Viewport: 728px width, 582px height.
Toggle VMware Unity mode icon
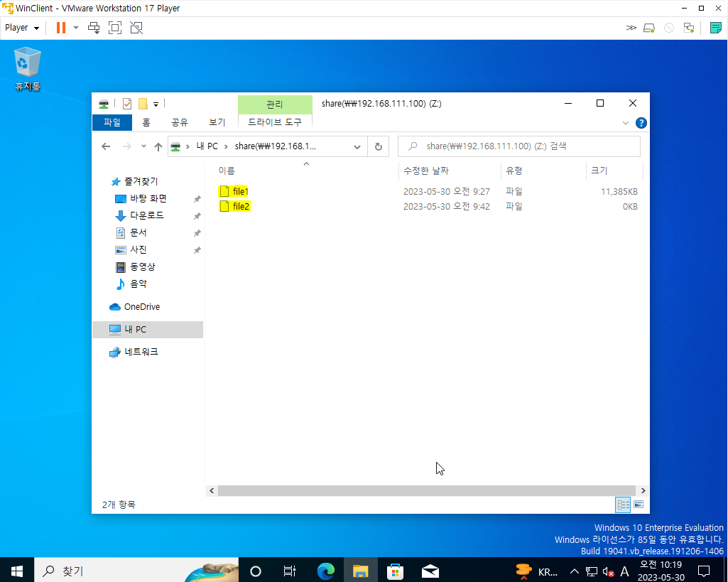coord(136,28)
